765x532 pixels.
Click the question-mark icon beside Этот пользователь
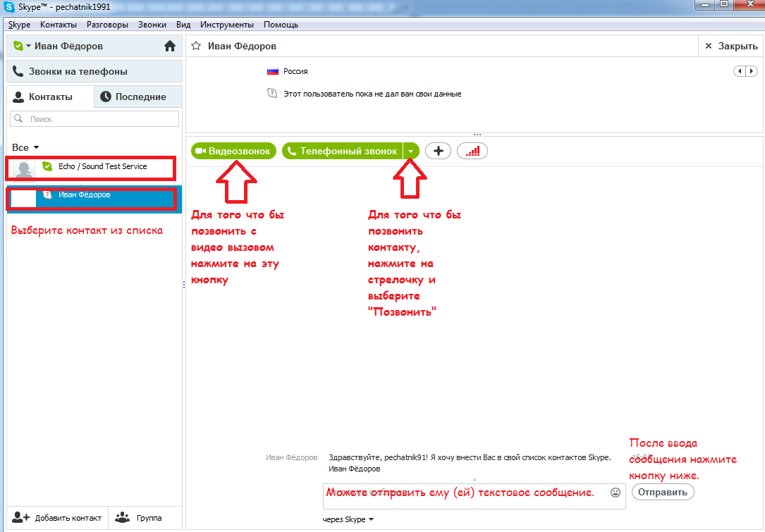[x=272, y=93]
